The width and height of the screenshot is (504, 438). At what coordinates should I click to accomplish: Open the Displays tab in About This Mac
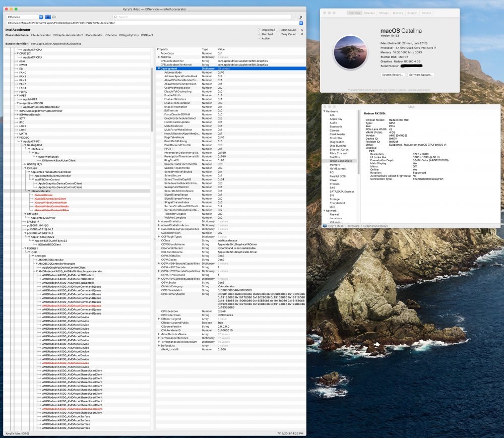369,13
